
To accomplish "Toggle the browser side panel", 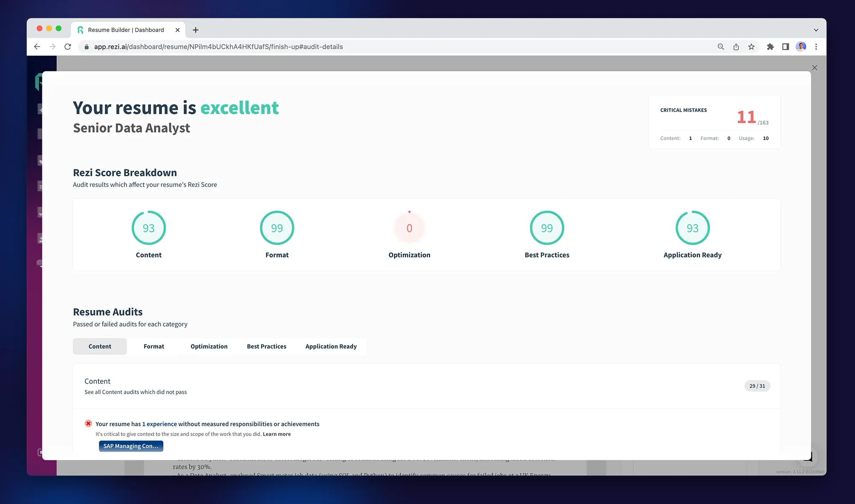I will coord(786,47).
